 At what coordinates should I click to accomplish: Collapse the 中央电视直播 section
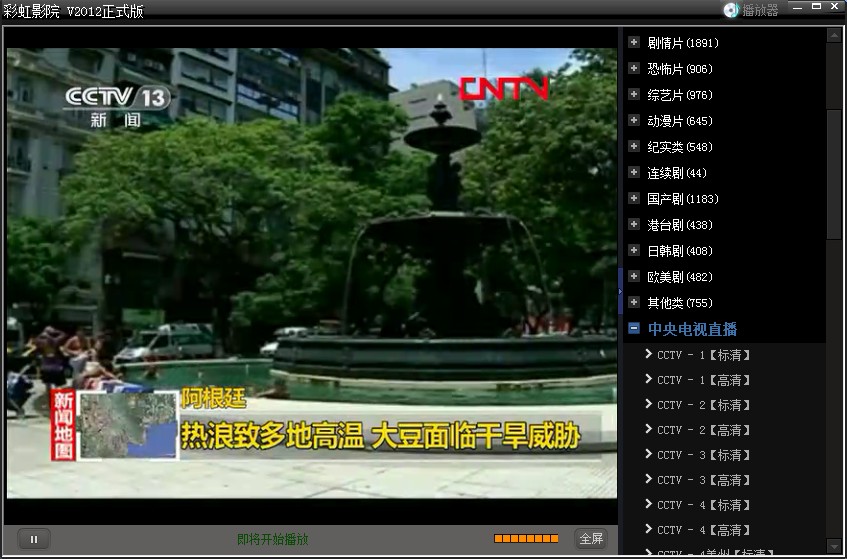(x=633, y=328)
